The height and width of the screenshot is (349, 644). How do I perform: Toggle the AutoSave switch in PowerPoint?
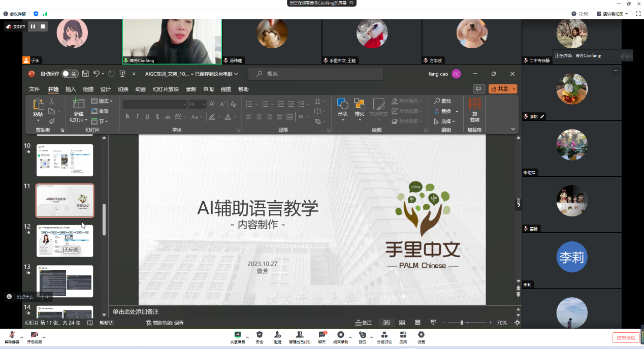(70, 74)
